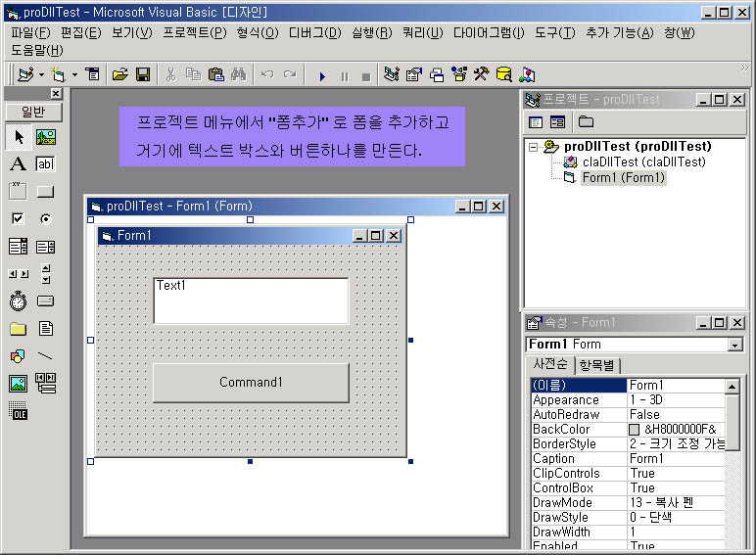Image resolution: width=756 pixels, height=555 pixels.
Task: Open the Form1 object dropdown in Properties
Action: (x=734, y=345)
